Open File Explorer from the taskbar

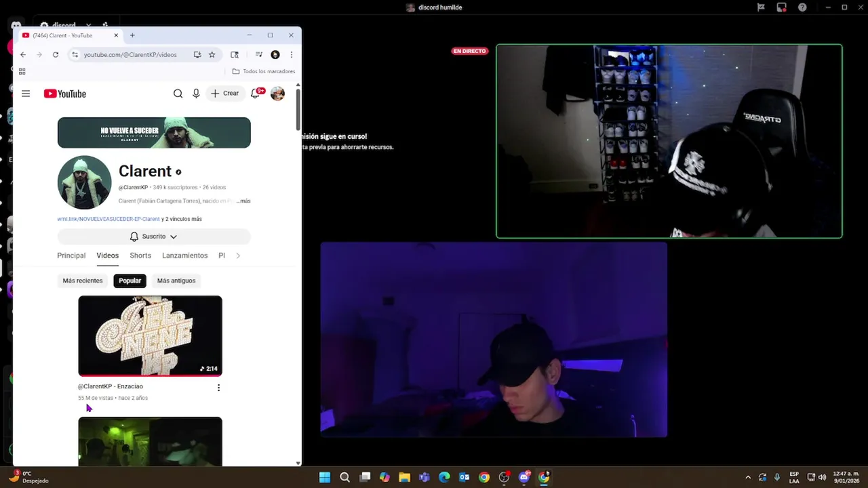coord(404,477)
